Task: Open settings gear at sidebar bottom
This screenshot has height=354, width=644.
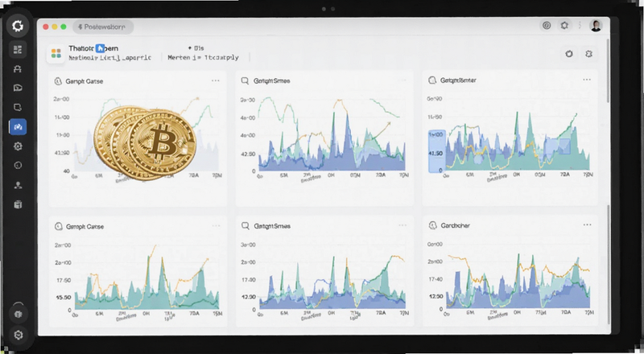Action: (18, 335)
